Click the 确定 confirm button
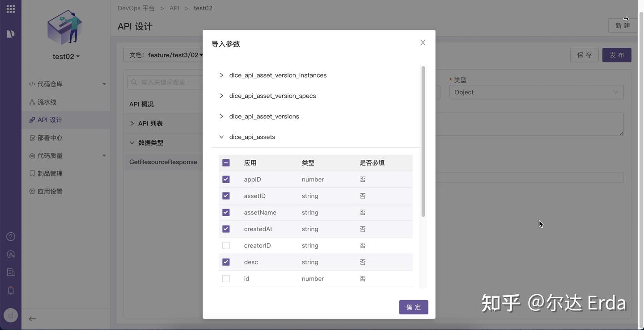Screen dimensions: 644x330 point(414,307)
